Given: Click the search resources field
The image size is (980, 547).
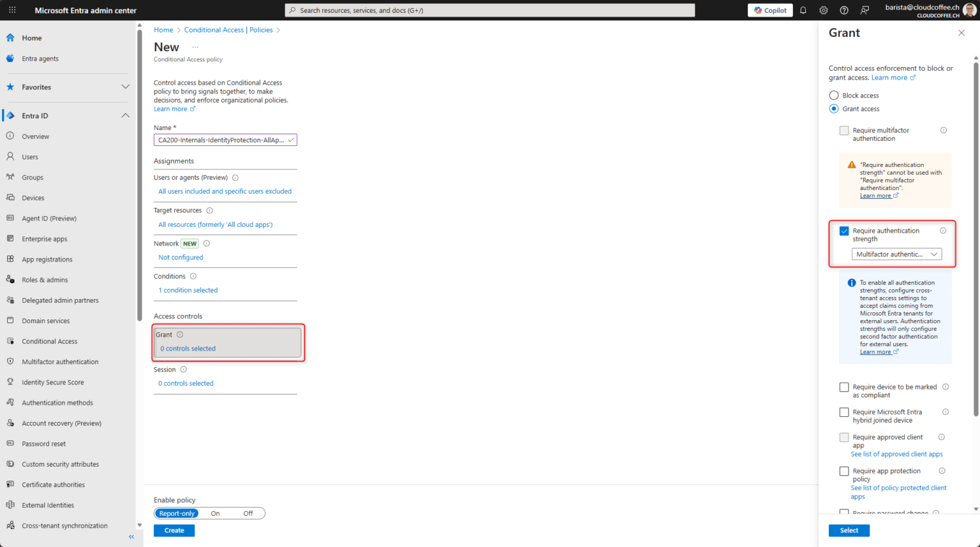Looking at the screenshot, I should coord(489,10).
